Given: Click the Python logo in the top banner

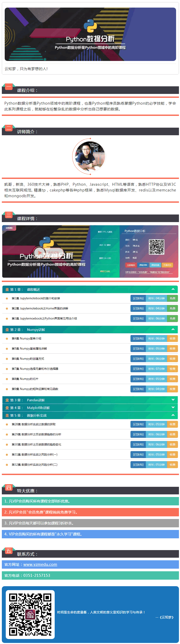Looking at the screenshot, I should click(x=90, y=26).
